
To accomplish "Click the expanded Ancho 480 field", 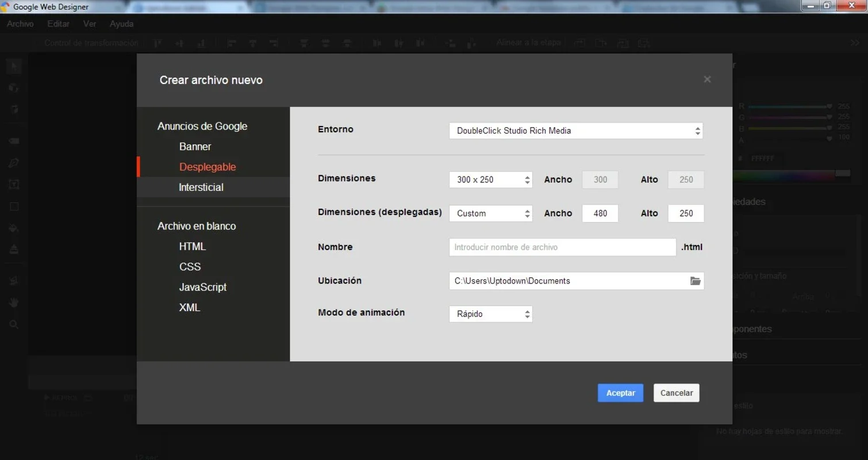I will (x=600, y=213).
